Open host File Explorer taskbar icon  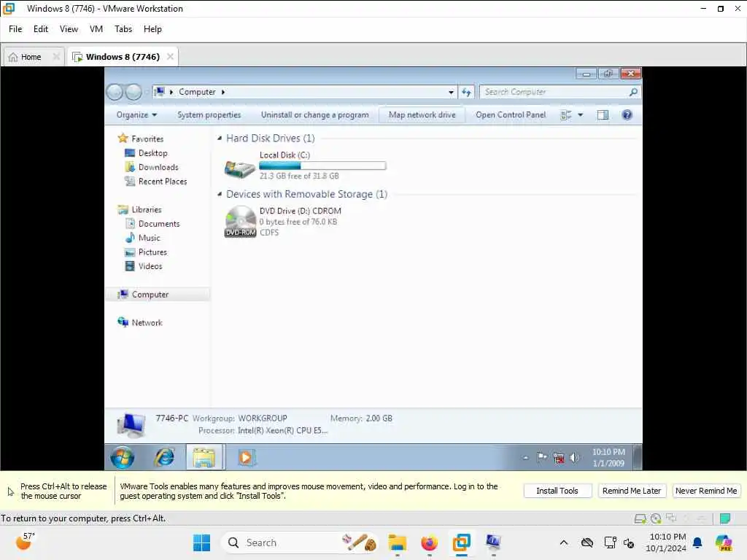coord(398,542)
